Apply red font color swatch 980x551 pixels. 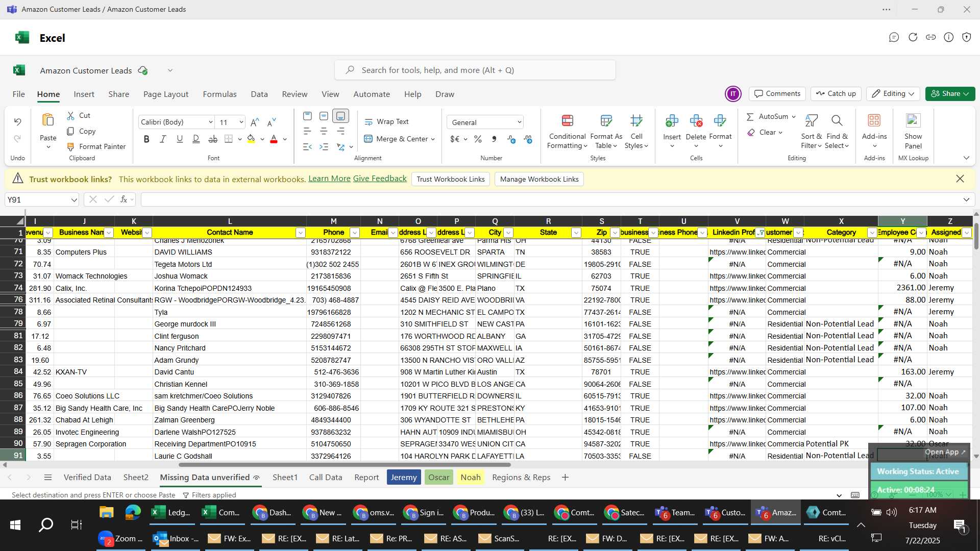point(274,139)
